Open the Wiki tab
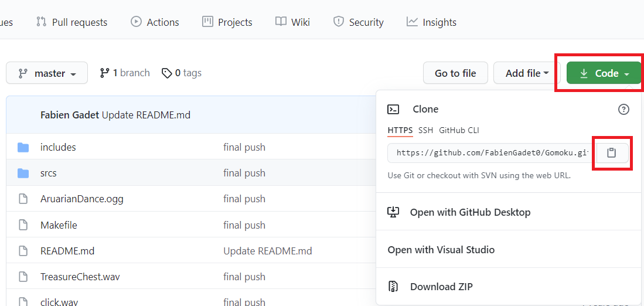The width and height of the screenshot is (644, 306). tap(292, 22)
